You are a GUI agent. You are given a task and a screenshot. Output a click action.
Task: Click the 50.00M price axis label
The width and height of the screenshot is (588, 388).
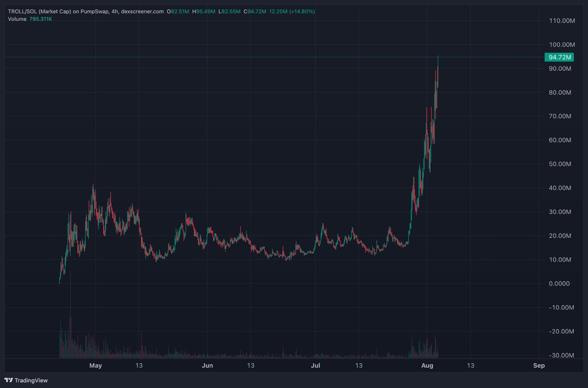560,164
